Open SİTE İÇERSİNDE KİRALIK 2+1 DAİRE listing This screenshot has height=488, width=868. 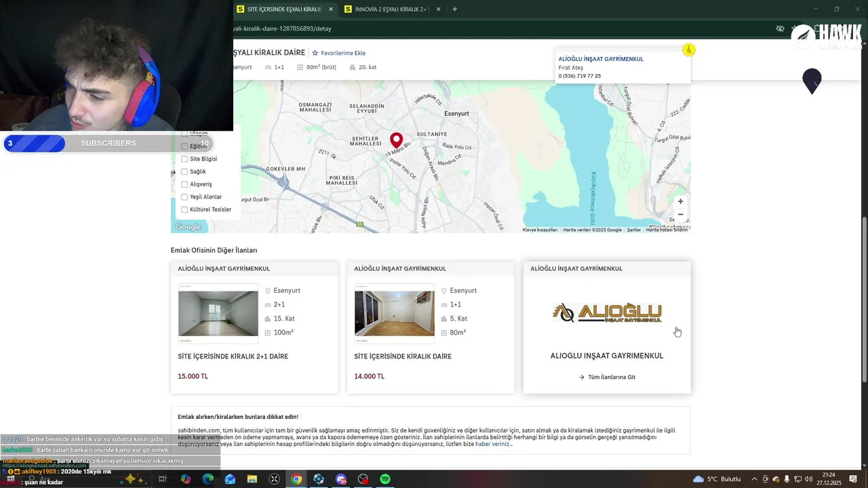233,357
